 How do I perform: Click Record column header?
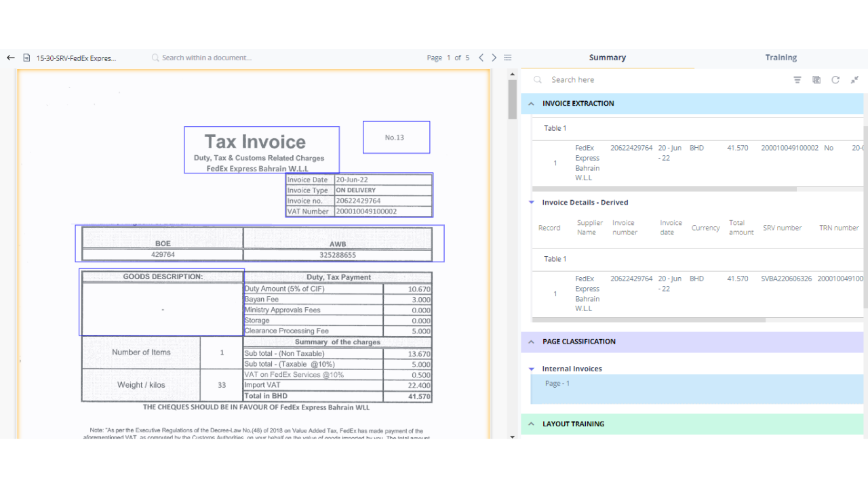pyautogui.click(x=549, y=228)
